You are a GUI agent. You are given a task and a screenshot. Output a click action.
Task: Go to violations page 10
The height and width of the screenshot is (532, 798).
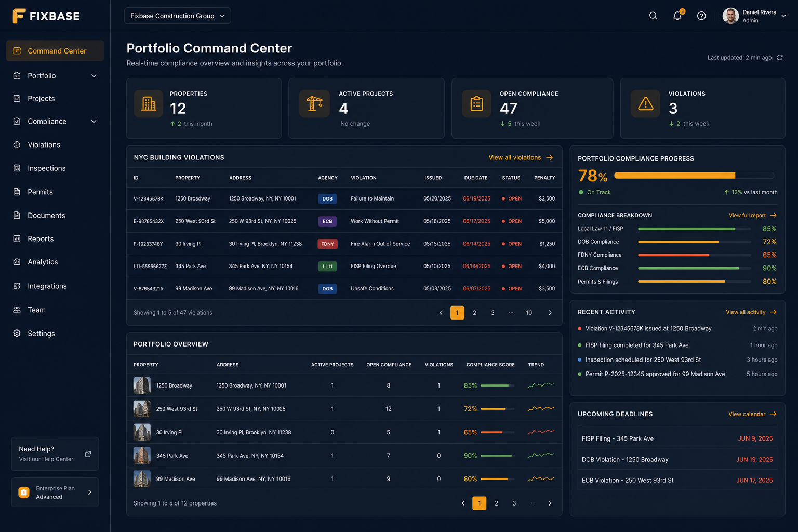coord(529,313)
